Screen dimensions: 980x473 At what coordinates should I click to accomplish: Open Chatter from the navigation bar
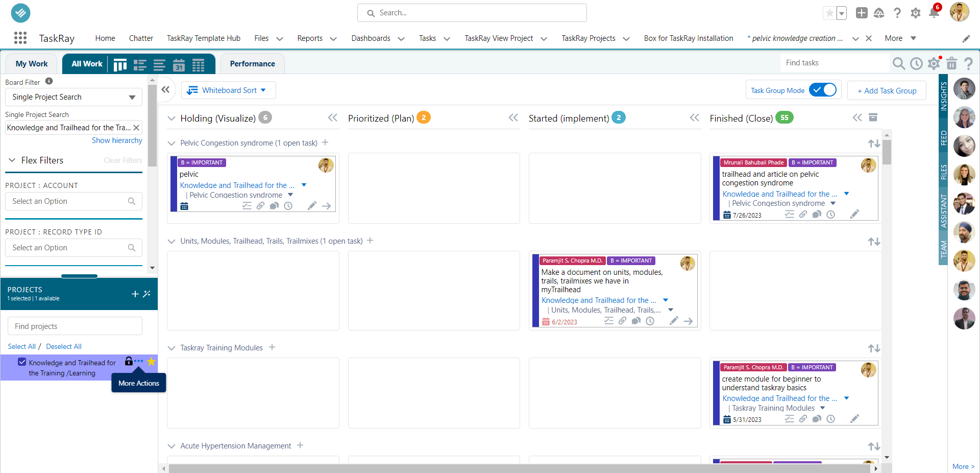tap(141, 38)
